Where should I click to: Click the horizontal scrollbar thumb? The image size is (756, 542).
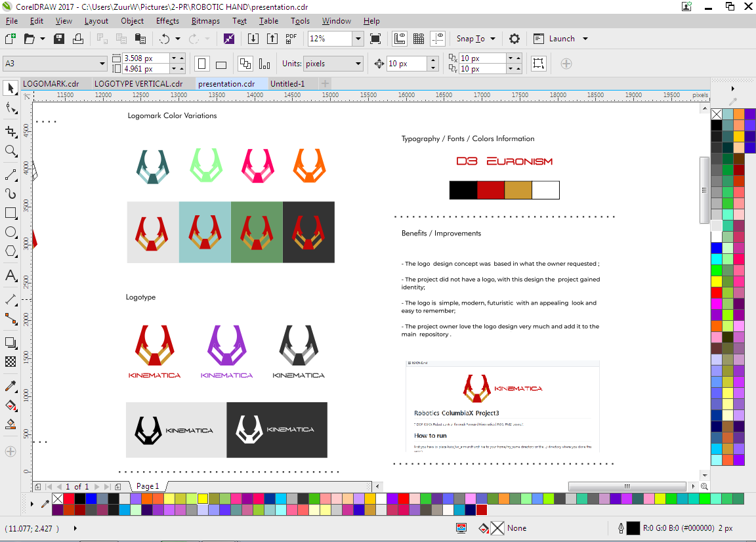pyautogui.click(x=627, y=486)
